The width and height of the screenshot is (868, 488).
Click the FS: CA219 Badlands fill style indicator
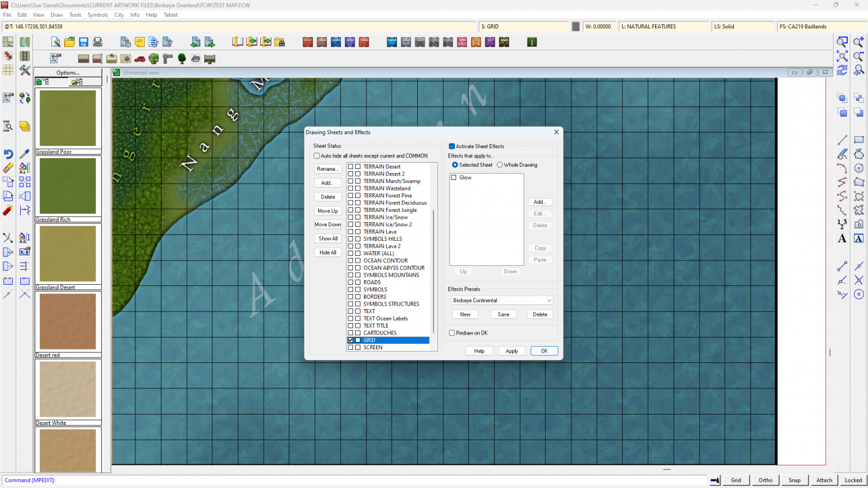tap(821, 27)
